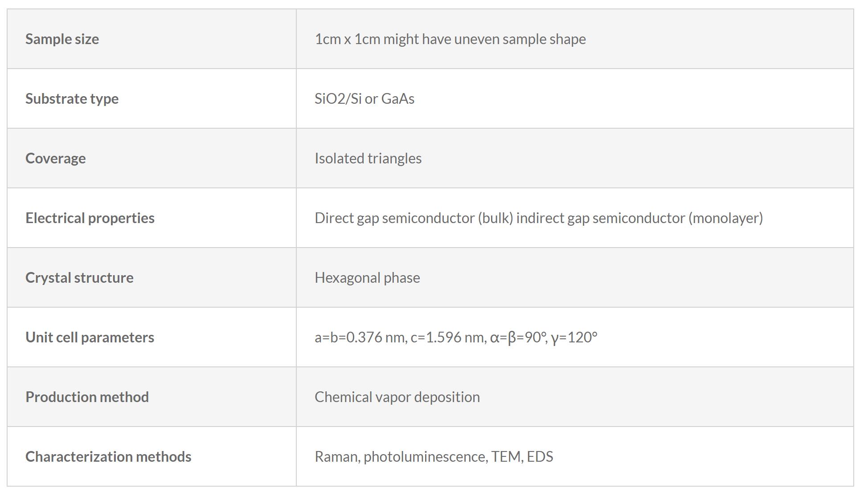Screen dimensions: 868x500
Task: Select the 'Characterization methods' label
Action: pos(108,457)
